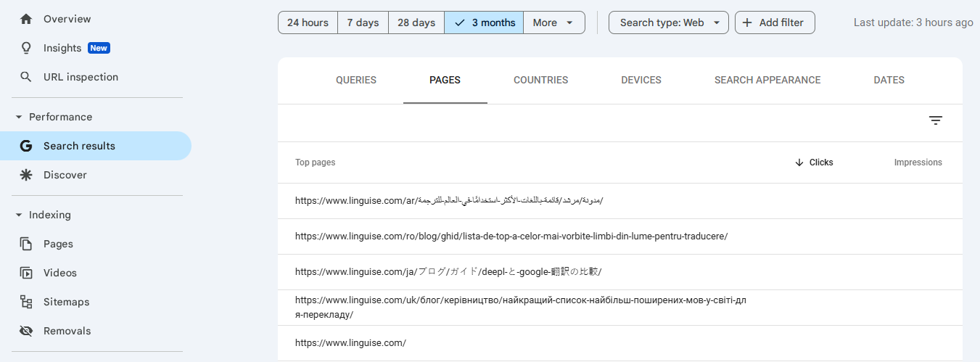Switch to the Devices tab

coord(641,81)
